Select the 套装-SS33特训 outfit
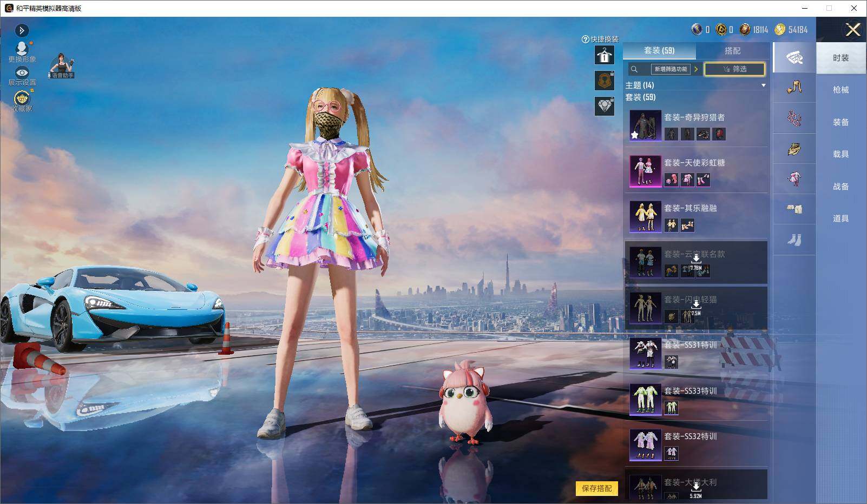867x504 pixels. pos(696,399)
